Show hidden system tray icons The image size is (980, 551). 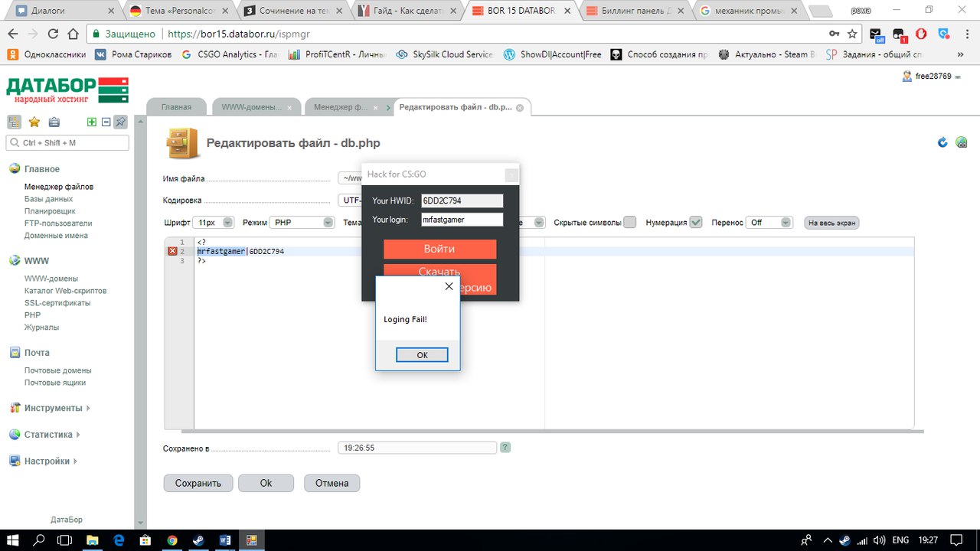(828, 540)
